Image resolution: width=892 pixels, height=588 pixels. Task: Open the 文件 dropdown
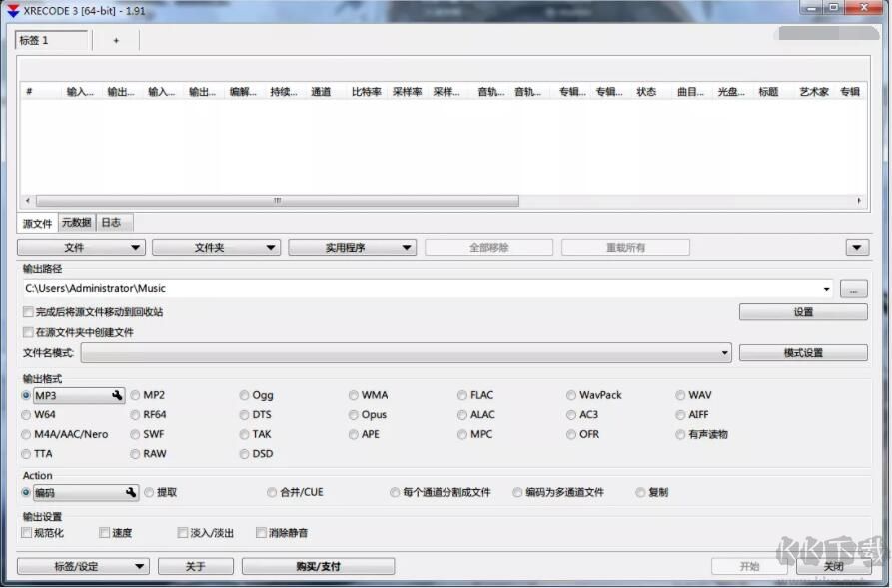[80, 247]
